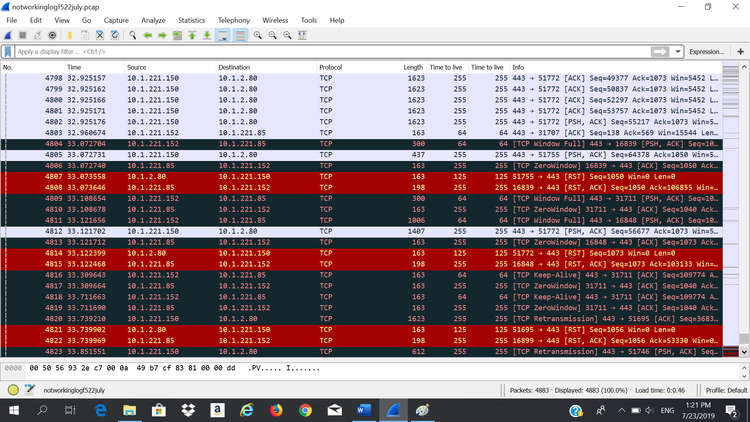Add a filter button with plus
The width and height of the screenshot is (750, 422).
coord(740,51)
